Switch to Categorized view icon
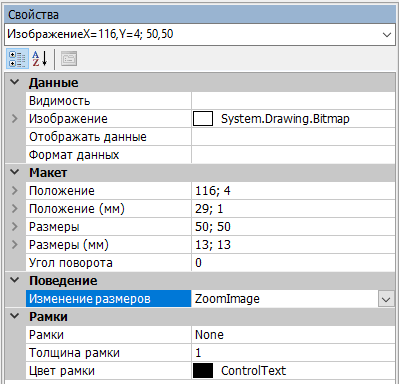The height and width of the screenshot is (384, 399). tap(17, 59)
